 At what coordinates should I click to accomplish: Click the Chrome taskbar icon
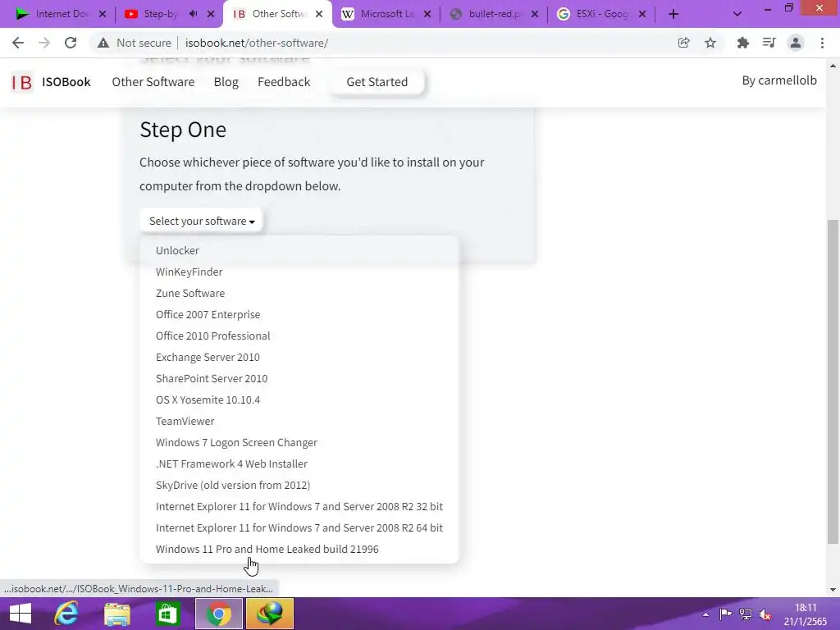coord(218,614)
